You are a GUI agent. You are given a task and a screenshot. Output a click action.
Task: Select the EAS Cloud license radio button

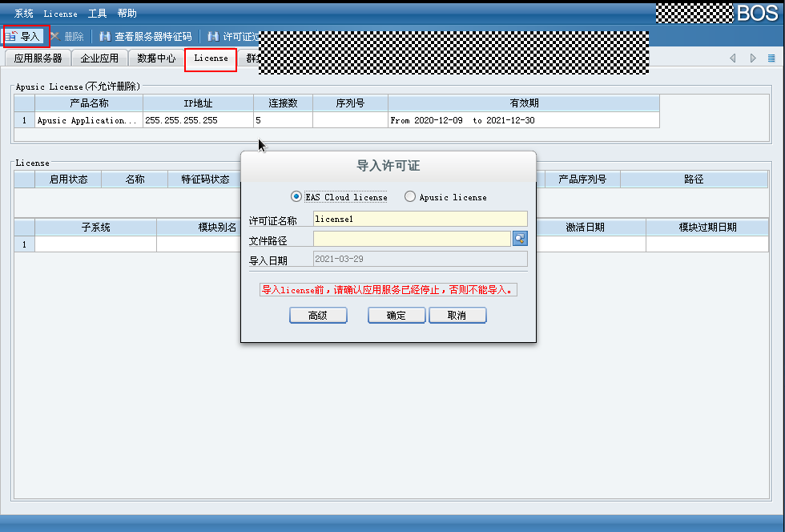296,197
